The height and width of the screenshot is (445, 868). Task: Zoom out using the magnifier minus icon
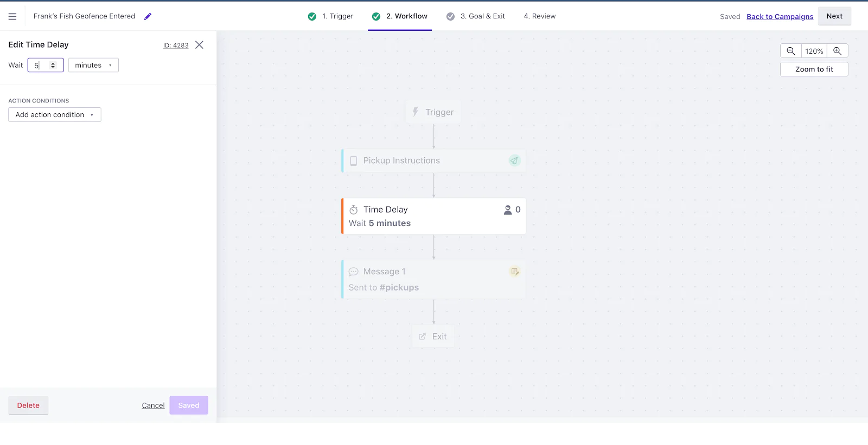pos(790,50)
